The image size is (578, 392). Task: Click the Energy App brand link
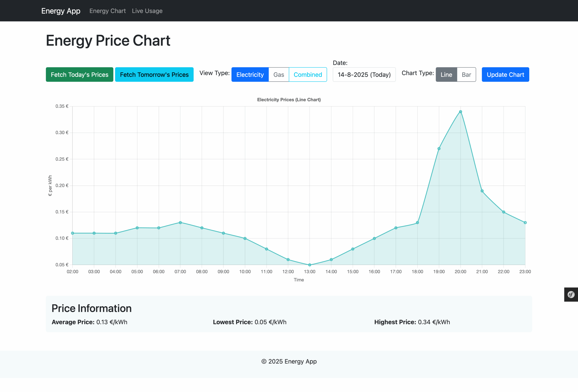pyautogui.click(x=61, y=11)
